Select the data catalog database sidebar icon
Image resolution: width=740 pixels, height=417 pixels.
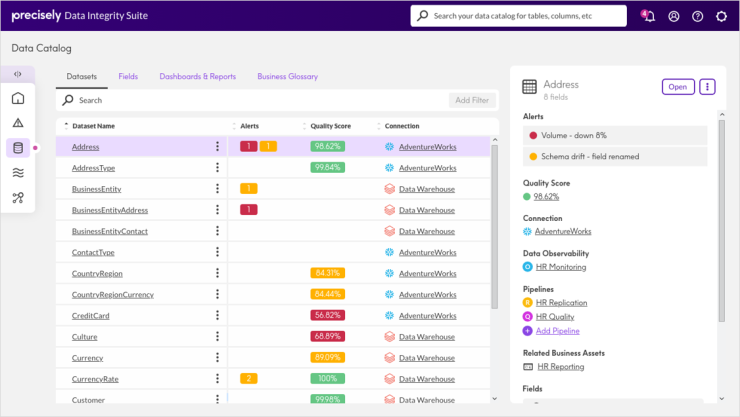pyautogui.click(x=18, y=148)
